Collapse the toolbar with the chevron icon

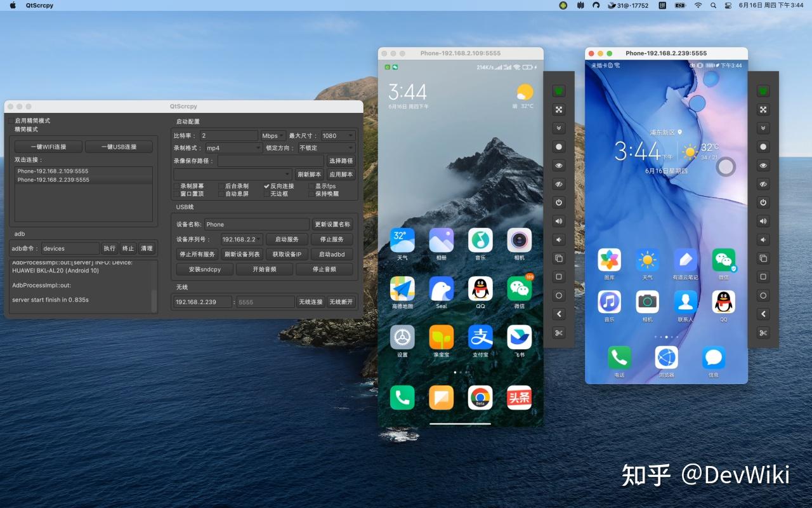click(x=559, y=128)
